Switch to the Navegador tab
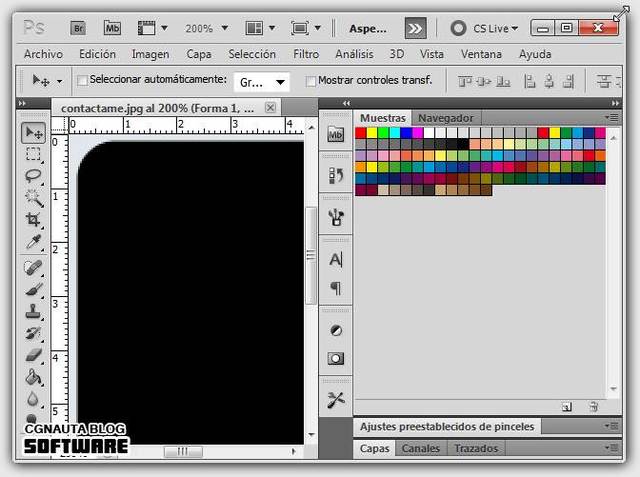 click(x=446, y=118)
